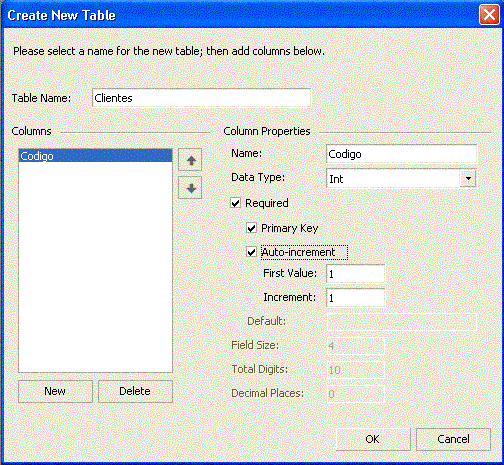Image resolution: width=504 pixels, height=465 pixels.
Task: Open the Data Type dropdown arrow
Action: [468, 179]
